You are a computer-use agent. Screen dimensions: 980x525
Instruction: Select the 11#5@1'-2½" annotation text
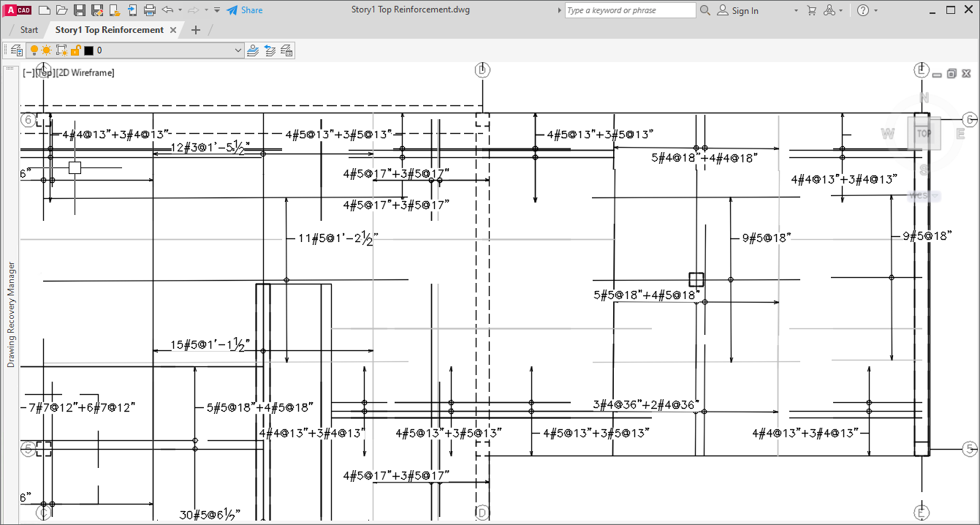338,238
